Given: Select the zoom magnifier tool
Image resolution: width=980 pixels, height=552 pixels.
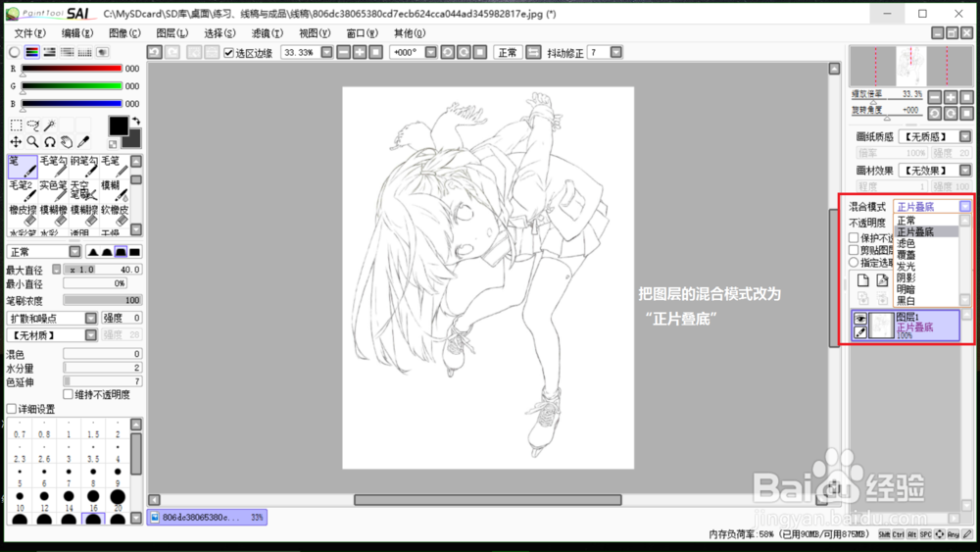Looking at the screenshot, I should pyautogui.click(x=33, y=142).
